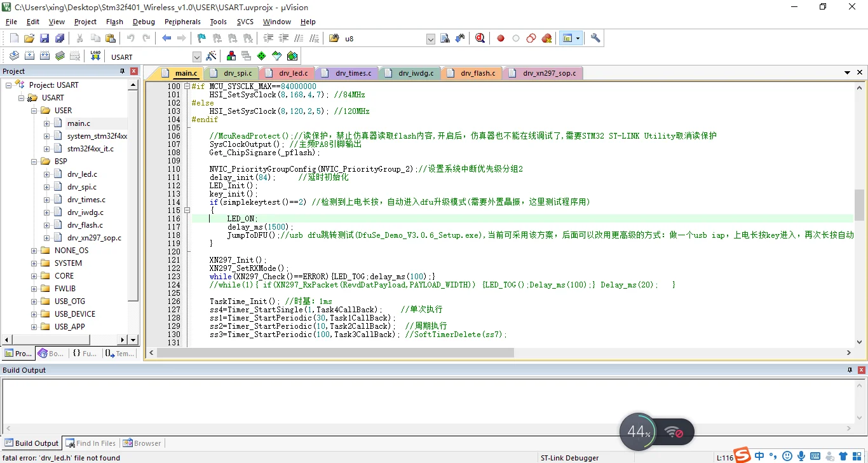This screenshot has height=463, width=868.
Task: Open the editor tab list dropdown arrow
Action: (847, 73)
